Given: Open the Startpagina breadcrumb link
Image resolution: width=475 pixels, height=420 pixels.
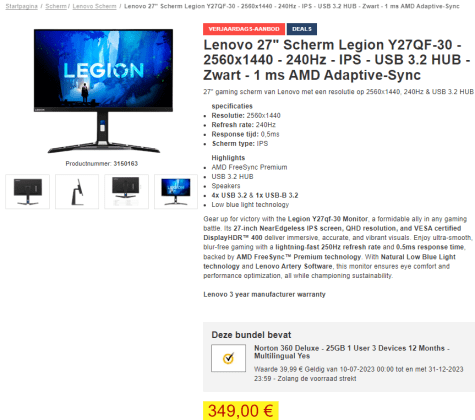Looking at the screenshot, I should [x=21, y=6].
